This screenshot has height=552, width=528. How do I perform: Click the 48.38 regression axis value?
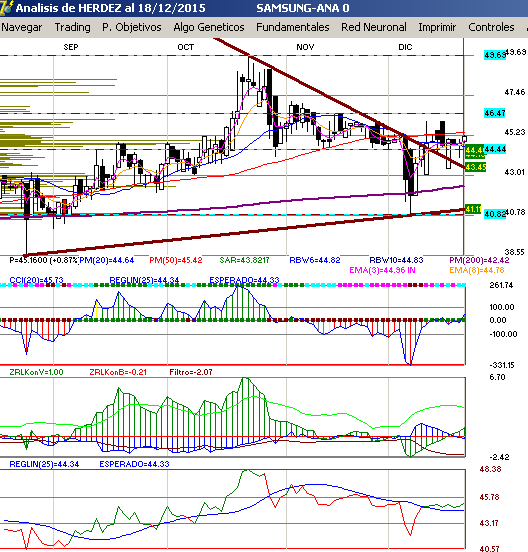coord(490,469)
